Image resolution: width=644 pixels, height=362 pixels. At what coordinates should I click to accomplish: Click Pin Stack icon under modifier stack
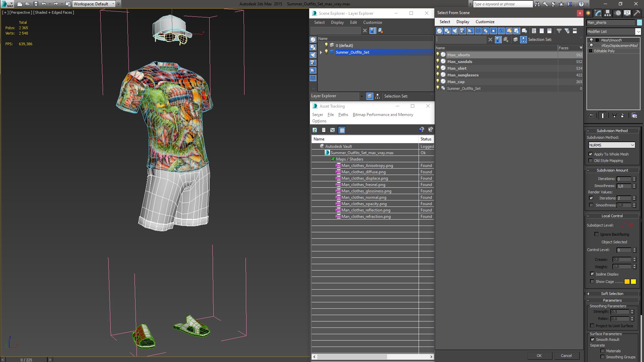[591, 115]
